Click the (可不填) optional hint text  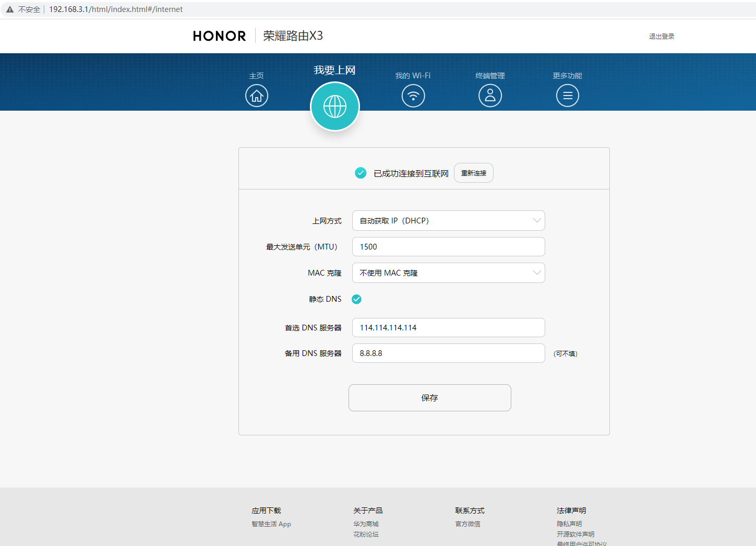(x=566, y=354)
